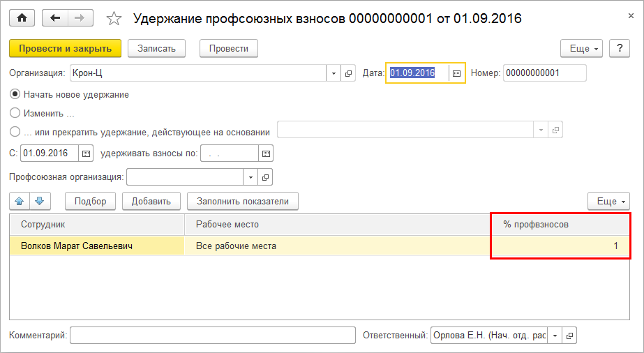644x353 pixels.
Task: Open table Еще menu
Action: [608, 201]
